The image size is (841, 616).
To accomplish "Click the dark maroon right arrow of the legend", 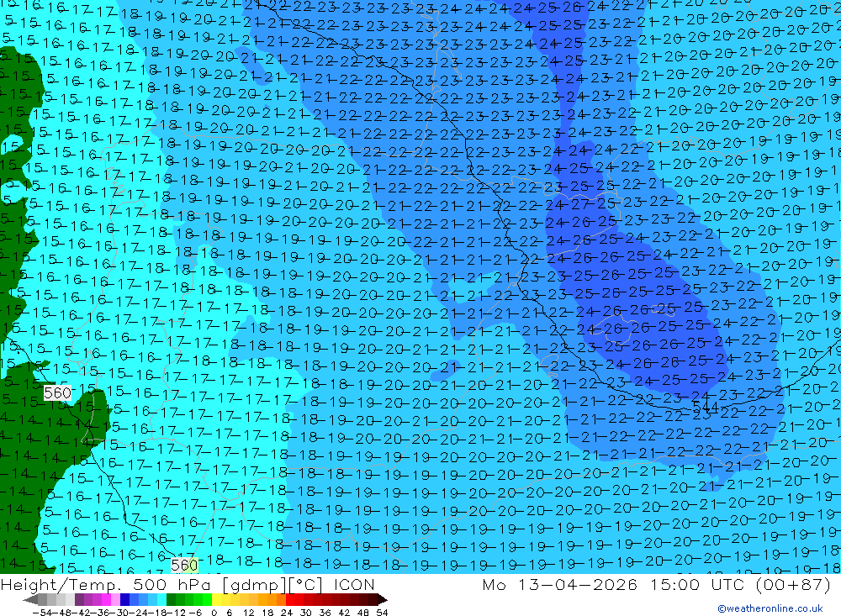I will (383, 600).
